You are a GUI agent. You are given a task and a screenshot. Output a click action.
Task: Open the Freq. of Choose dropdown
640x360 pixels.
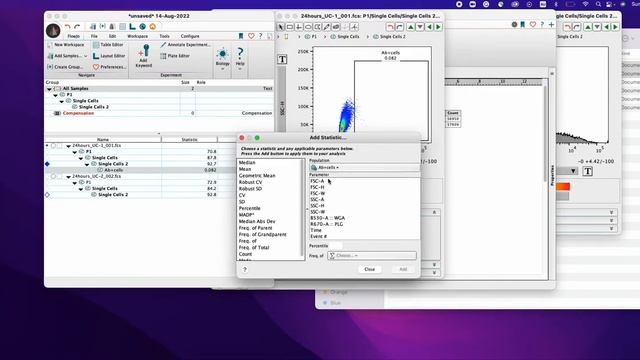pos(372,256)
